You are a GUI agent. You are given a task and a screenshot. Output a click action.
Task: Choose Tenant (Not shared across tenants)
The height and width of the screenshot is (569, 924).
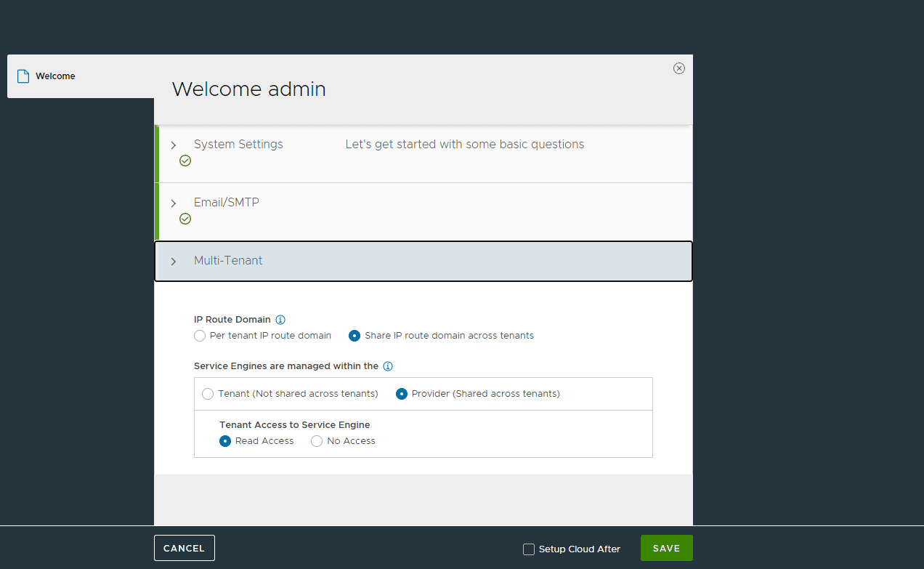(x=208, y=394)
